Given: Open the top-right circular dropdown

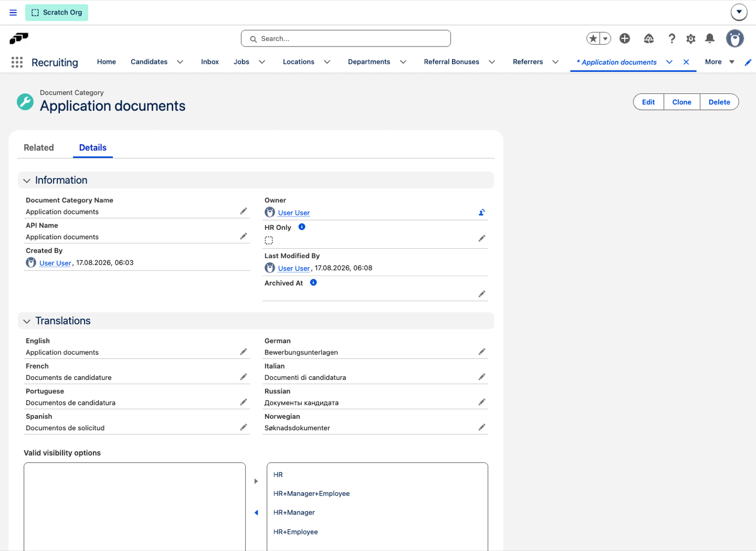Looking at the screenshot, I should (x=739, y=12).
